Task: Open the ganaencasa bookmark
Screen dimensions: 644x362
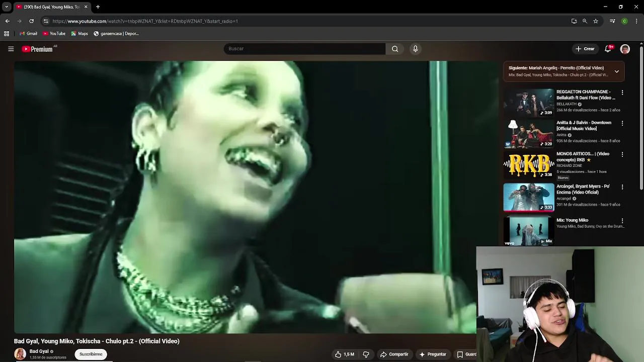Action: point(116,34)
